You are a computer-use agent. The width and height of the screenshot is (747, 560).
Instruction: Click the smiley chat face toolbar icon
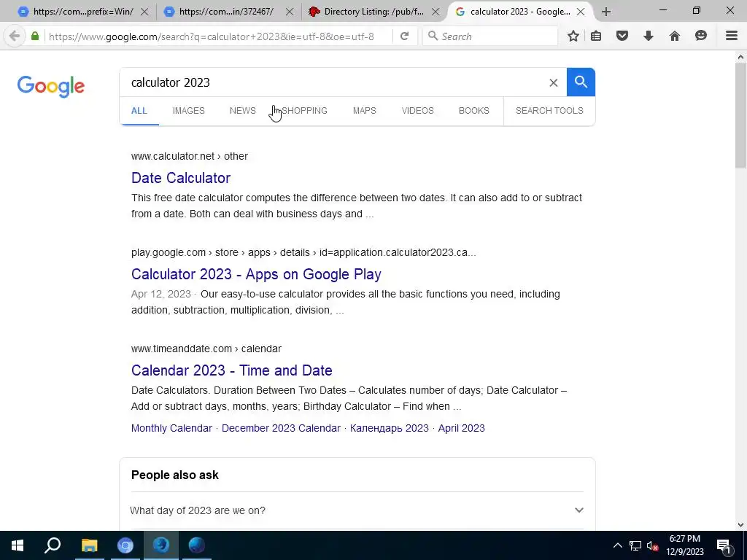click(x=701, y=36)
